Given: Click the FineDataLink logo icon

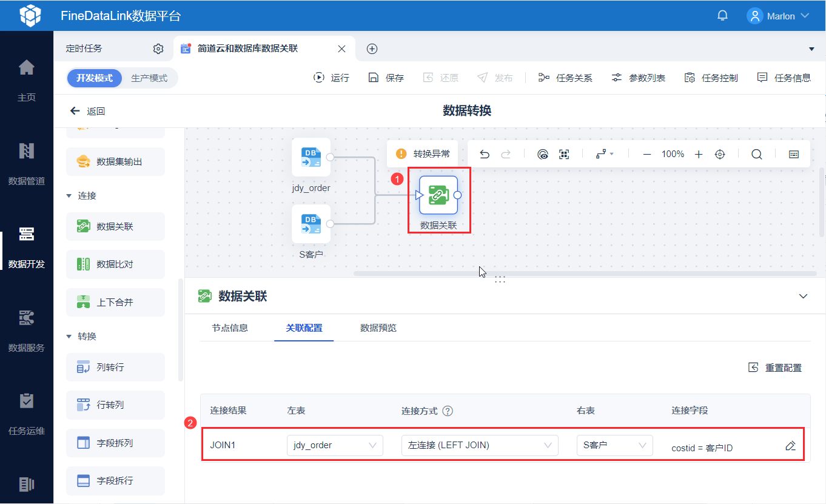Looking at the screenshot, I should (x=30, y=16).
